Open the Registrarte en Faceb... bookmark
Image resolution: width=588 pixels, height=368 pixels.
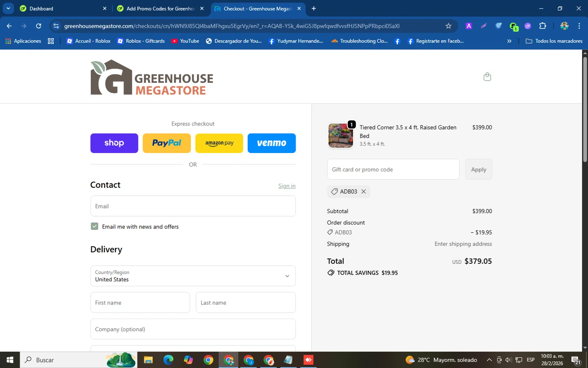(x=436, y=41)
